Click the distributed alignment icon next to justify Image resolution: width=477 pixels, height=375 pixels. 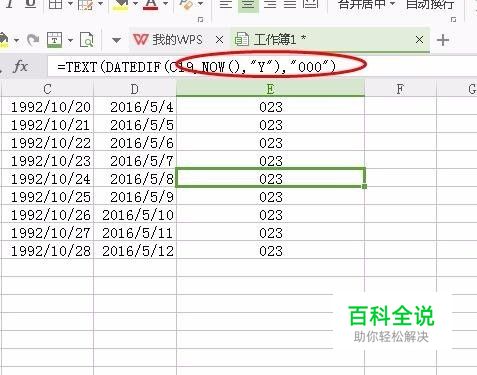click(311, 4)
